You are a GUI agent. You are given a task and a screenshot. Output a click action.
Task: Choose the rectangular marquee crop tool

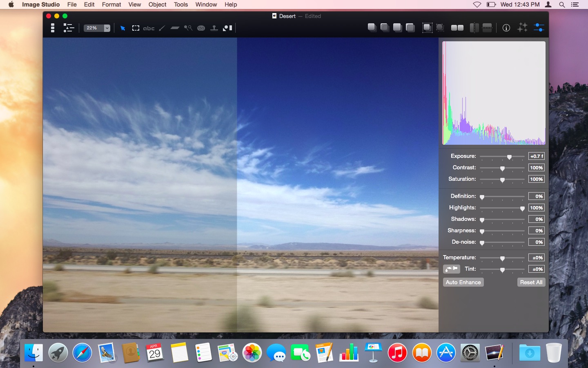pos(136,28)
